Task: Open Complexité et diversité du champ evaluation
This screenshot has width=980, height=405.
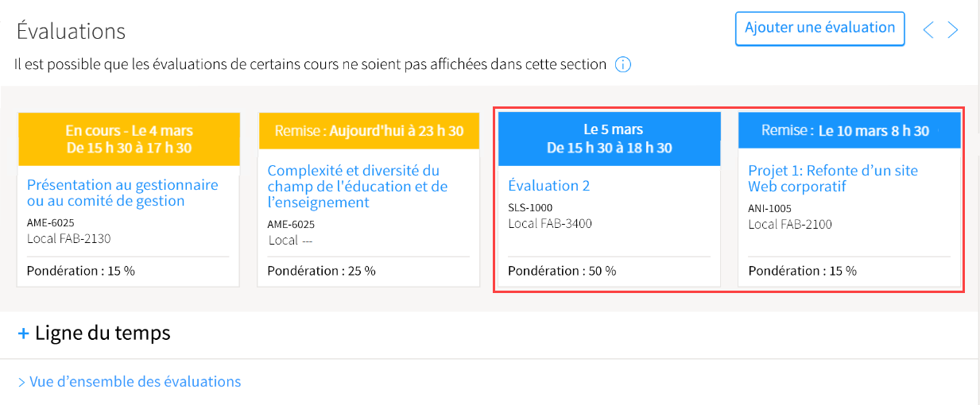Action: (x=358, y=187)
